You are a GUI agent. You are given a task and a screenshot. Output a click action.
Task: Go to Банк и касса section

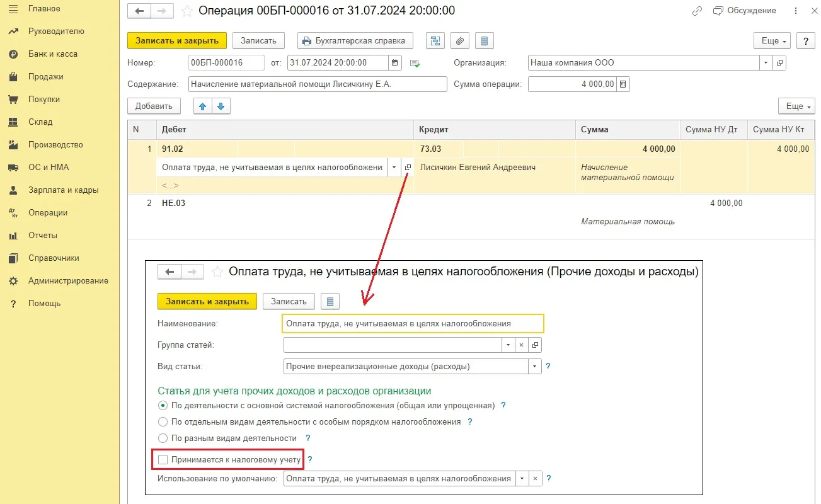click(x=53, y=54)
